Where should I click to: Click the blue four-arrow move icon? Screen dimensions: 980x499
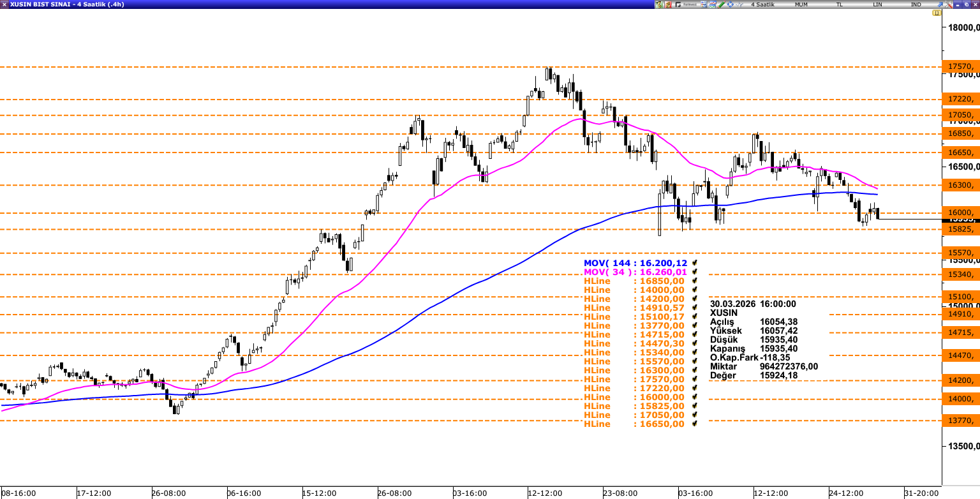(730, 4)
